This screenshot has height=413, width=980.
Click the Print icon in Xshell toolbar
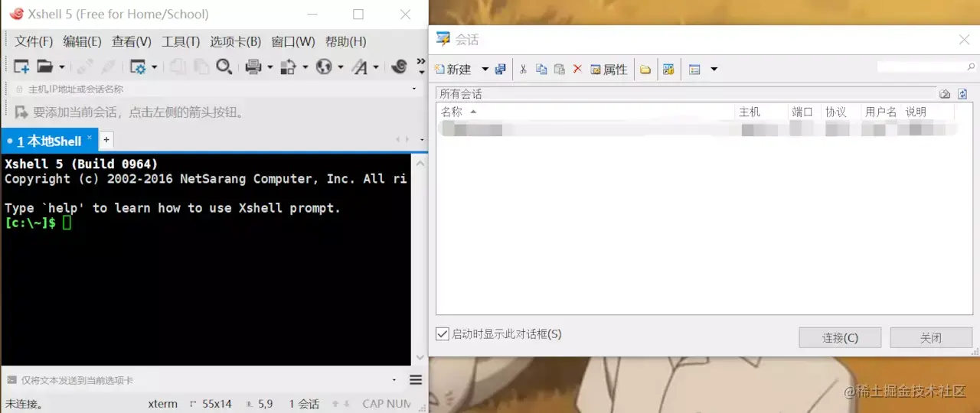254,67
